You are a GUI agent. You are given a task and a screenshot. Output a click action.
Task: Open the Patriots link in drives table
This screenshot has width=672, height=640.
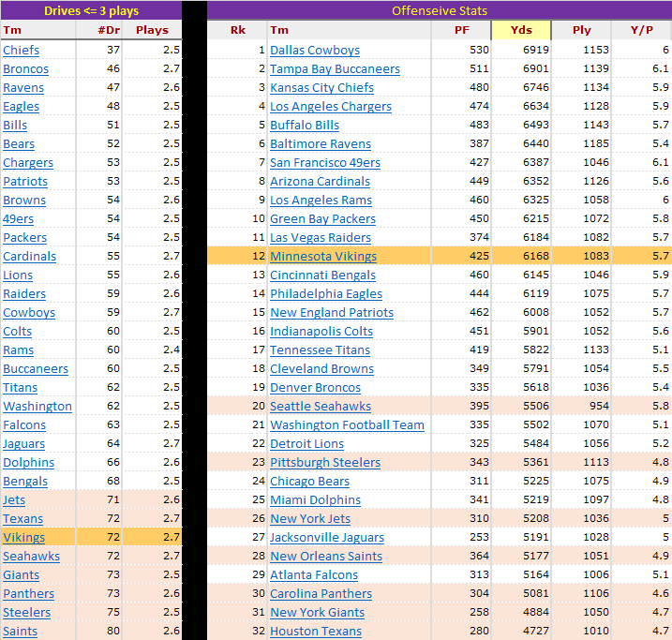pyautogui.click(x=25, y=182)
